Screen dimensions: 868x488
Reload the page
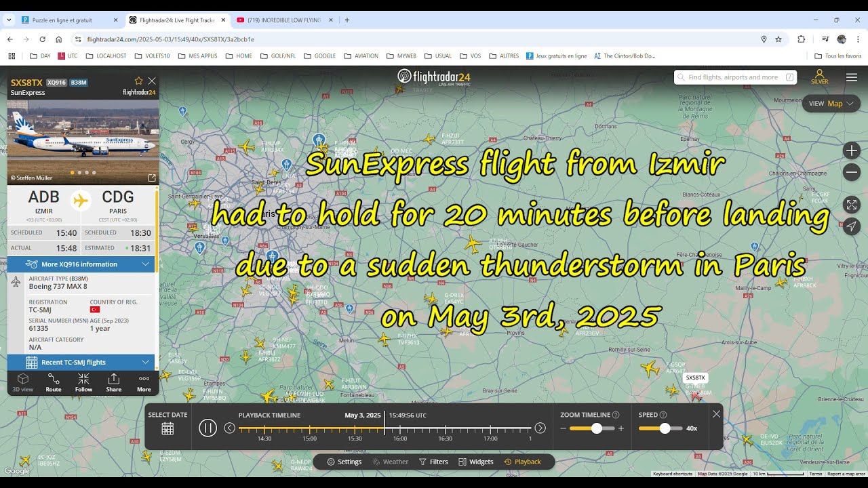42,39
